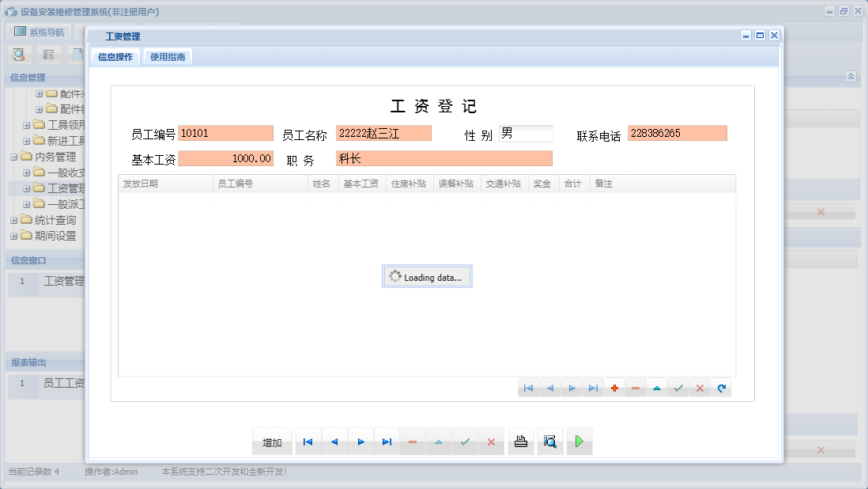The width and height of the screenshot is (868, 489).
Task: Select the 工资管理 item in 信息窗口 list
Action: [66, 281]
